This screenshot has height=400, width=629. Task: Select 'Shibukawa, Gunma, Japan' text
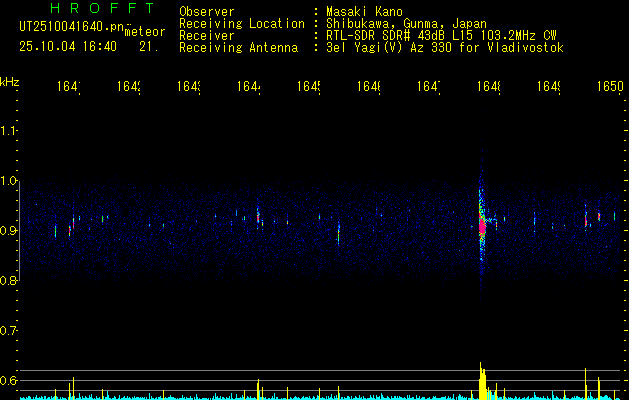pos(406,24)
